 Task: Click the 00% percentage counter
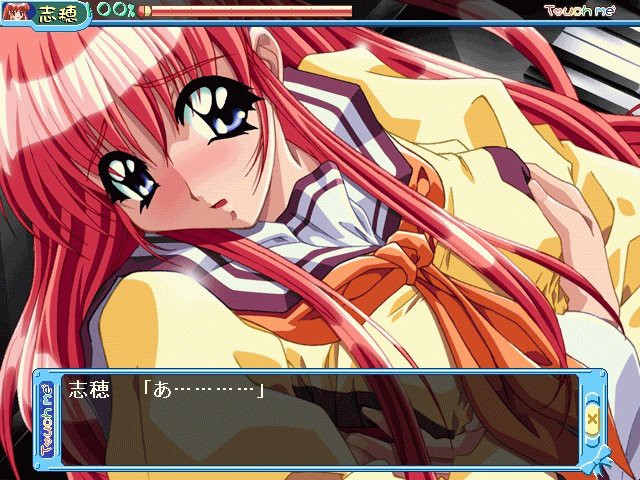coord(115,11)
